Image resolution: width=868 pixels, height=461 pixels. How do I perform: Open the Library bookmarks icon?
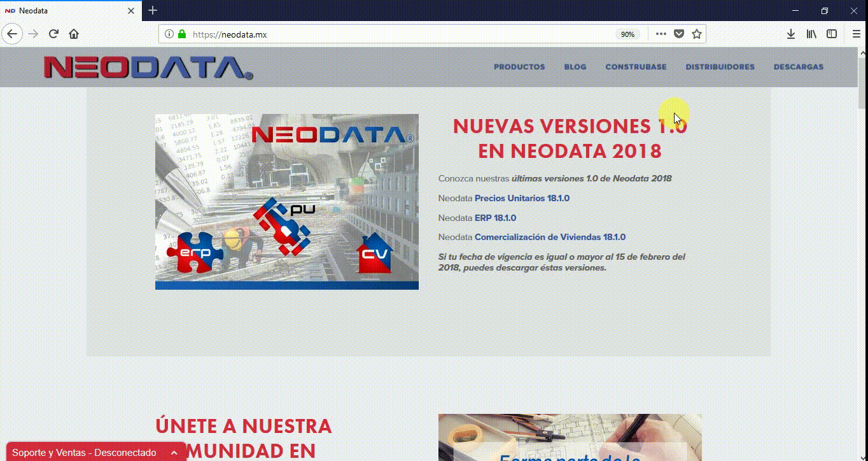point(811,34)
